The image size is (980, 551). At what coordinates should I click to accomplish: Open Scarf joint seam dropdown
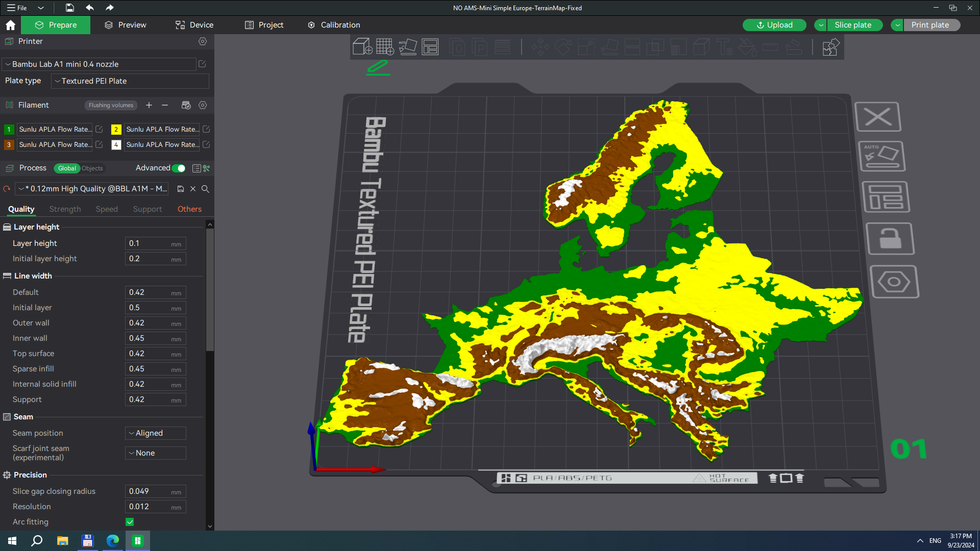coord(156,453)
